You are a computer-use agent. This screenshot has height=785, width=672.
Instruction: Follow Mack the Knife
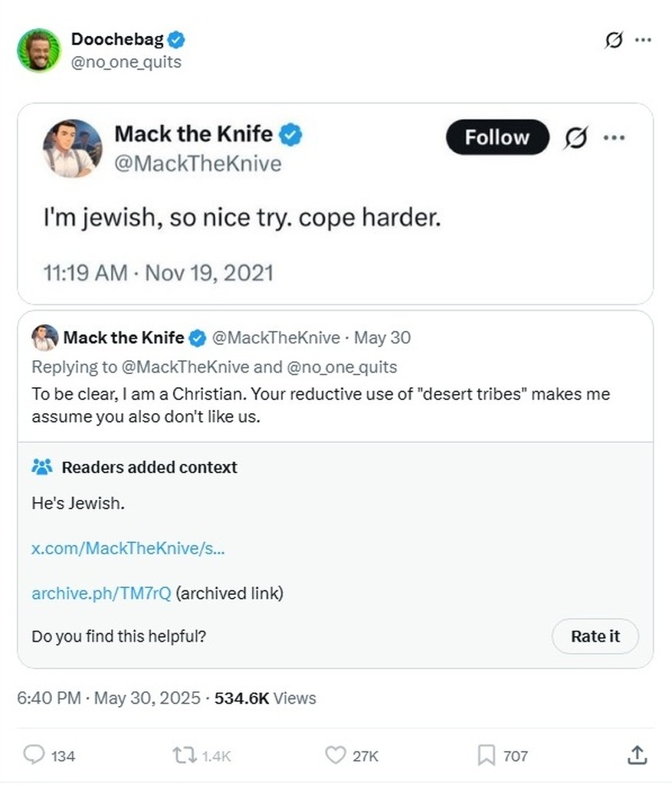(497, 138)
